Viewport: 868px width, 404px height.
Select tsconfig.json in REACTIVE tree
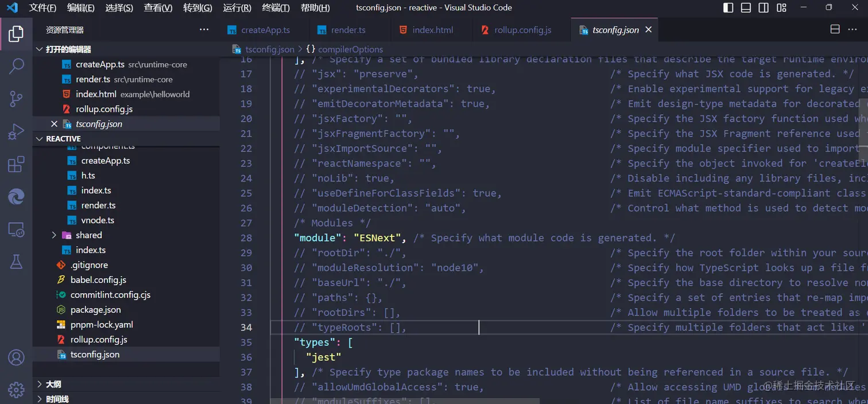pos(126,355)
